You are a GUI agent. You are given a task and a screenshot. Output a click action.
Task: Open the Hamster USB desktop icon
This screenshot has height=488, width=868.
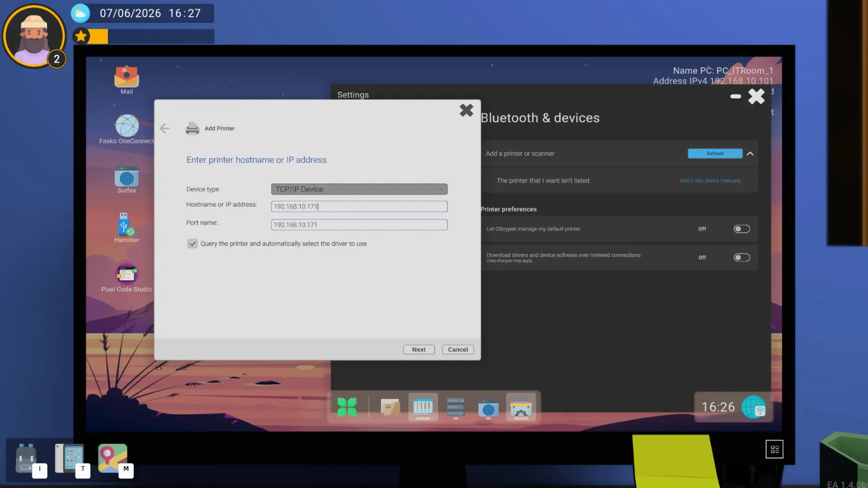pos(127,228)
